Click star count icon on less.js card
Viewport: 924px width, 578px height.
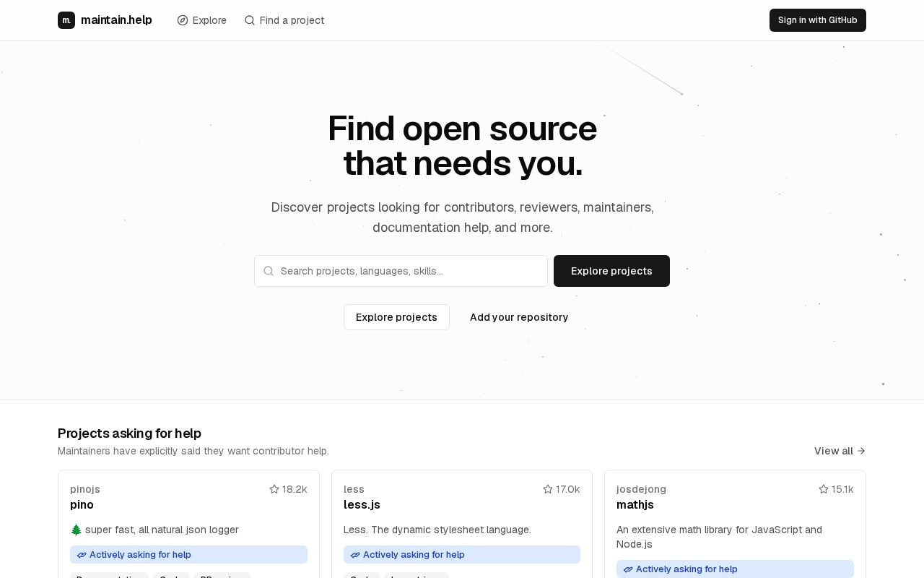(x=548, y=489)
